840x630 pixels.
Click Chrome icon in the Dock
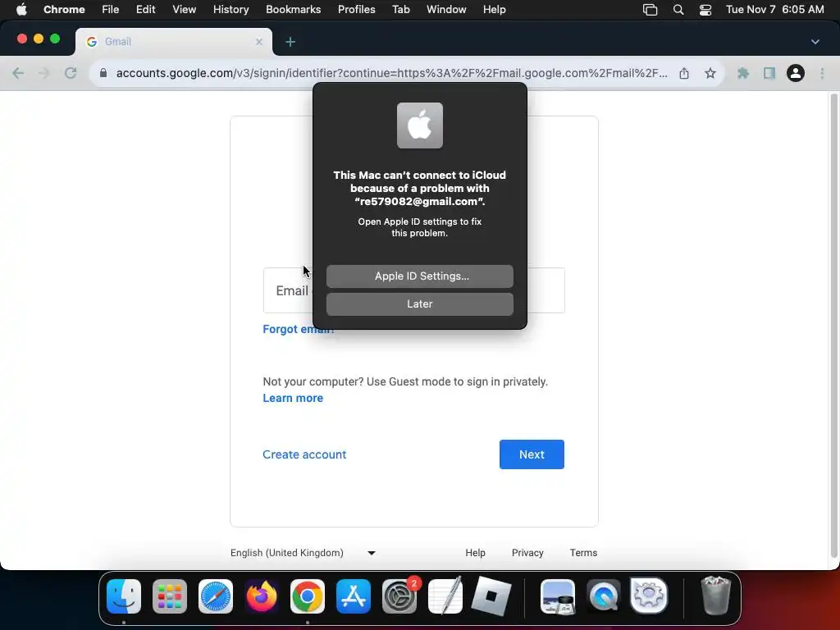point(308,596)
